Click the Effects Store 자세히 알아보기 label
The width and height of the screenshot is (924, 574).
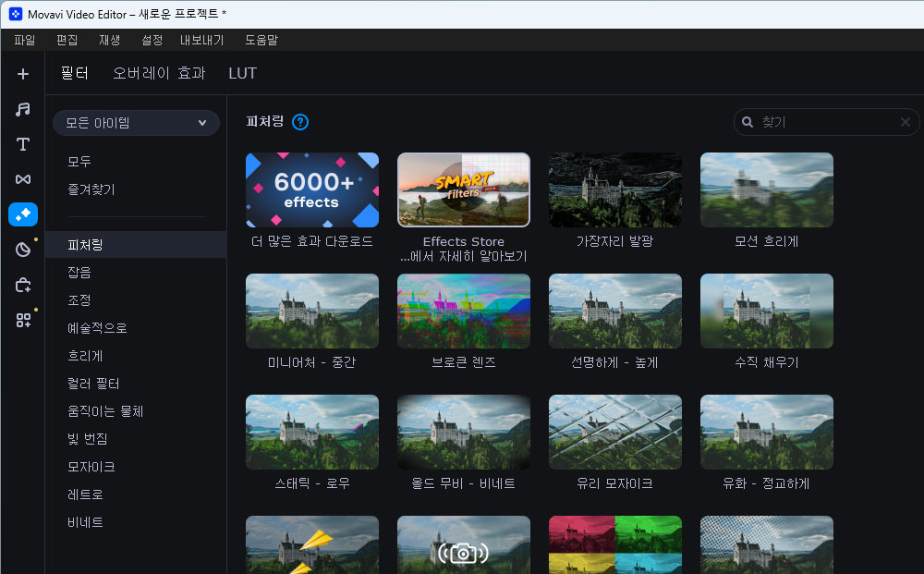(464, 249)
